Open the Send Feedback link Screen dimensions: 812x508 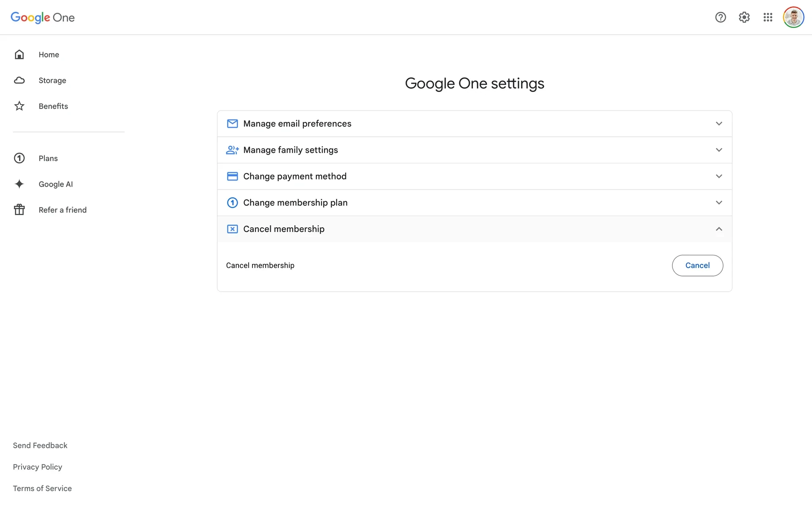click(40, 445)
